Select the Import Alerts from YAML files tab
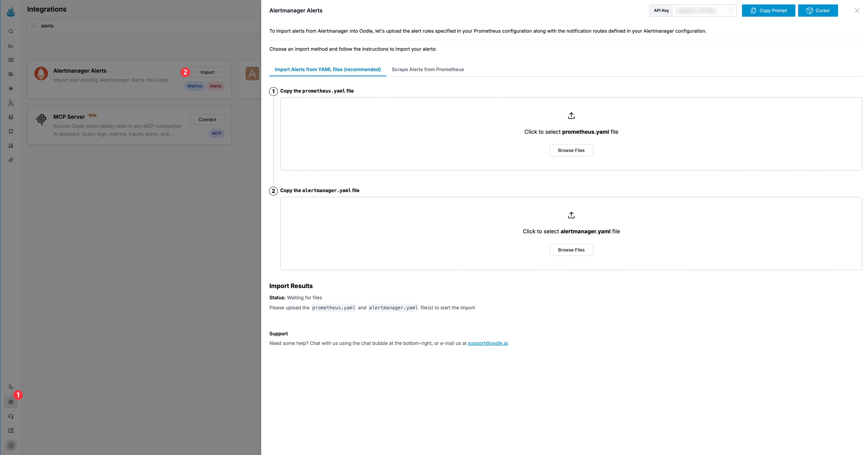Screen dimensions: 868x455 click(327, 69)
